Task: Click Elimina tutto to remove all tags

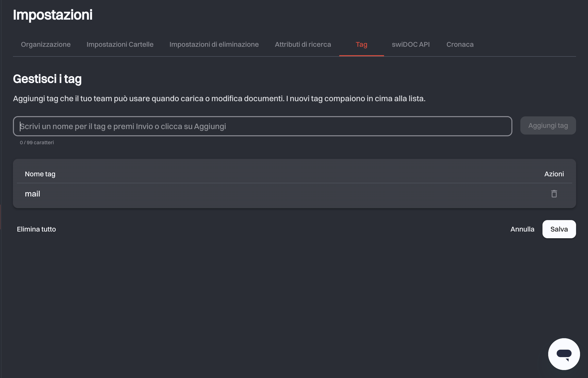Action: click(x=36, y=229)
